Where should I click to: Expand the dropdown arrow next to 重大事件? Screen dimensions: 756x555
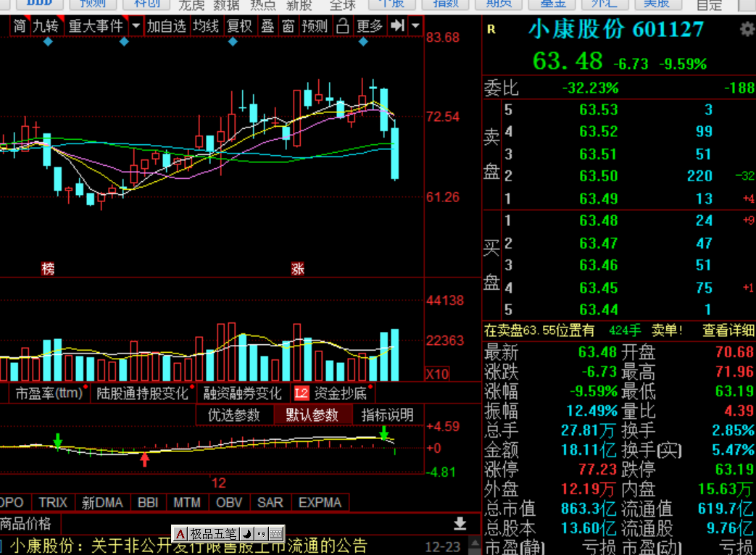point(136,25)
